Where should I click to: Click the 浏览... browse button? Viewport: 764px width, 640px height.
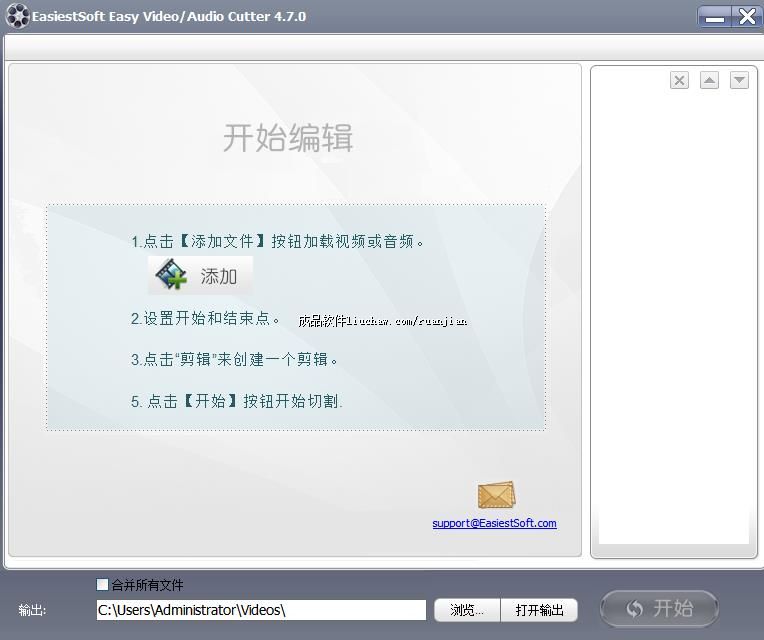[467, 610]
